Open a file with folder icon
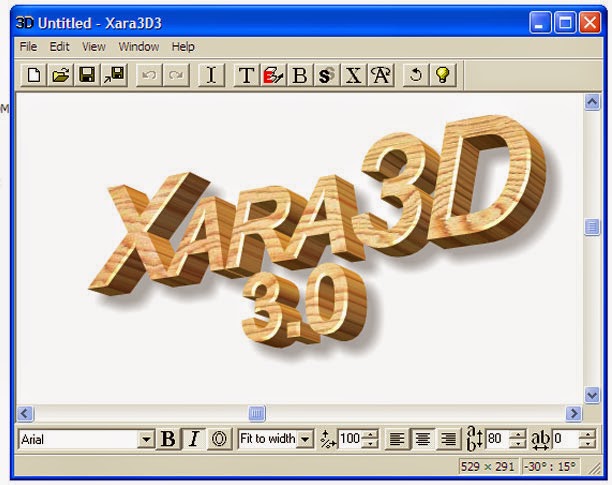This screenshot has height=485, width=612. 60,75
